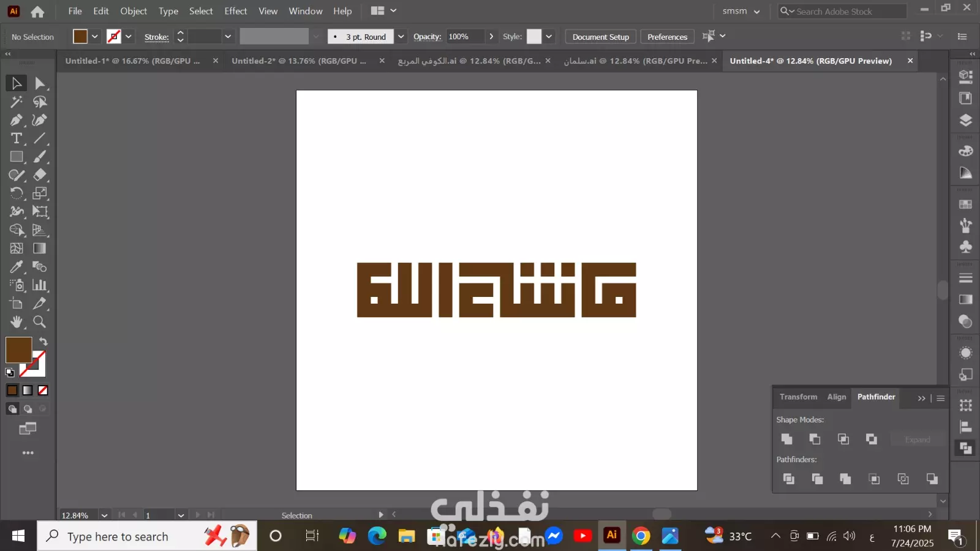Select the Gradient tool
980x551 pixels.
click(40, 249)
